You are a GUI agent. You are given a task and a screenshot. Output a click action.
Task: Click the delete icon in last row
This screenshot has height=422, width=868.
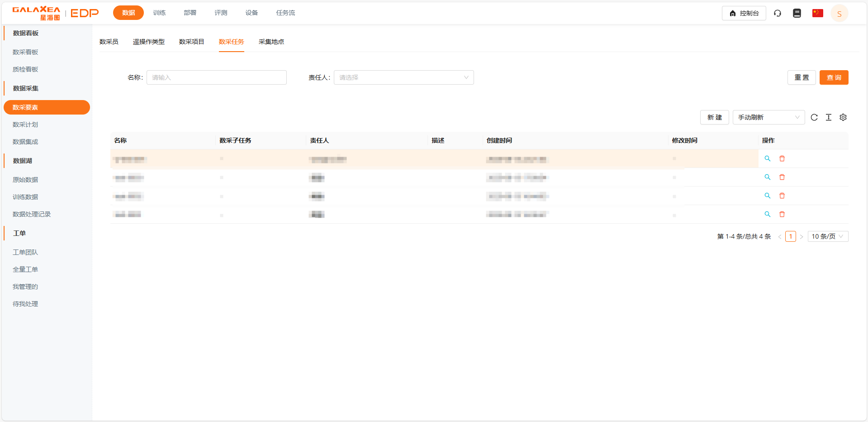tap(782, 214)
